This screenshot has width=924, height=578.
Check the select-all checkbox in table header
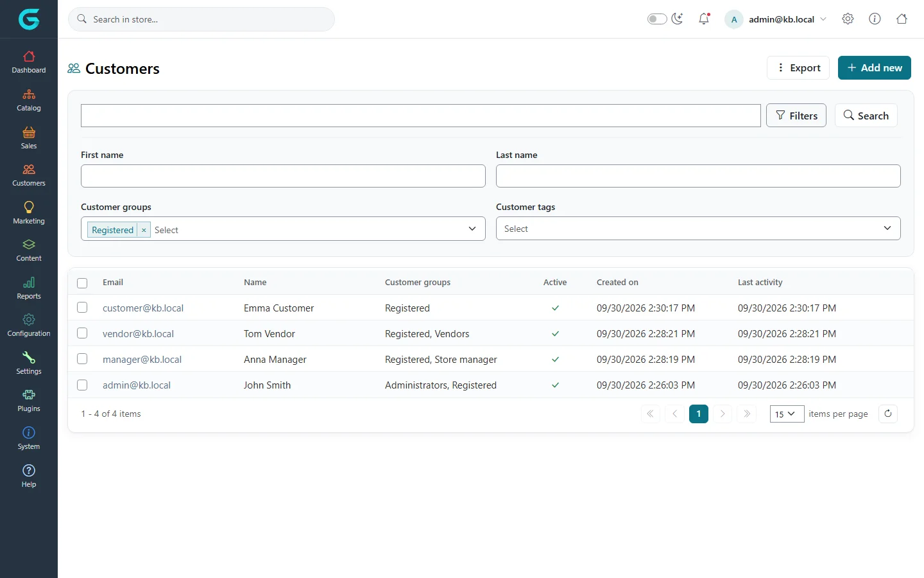pos(82,283)
